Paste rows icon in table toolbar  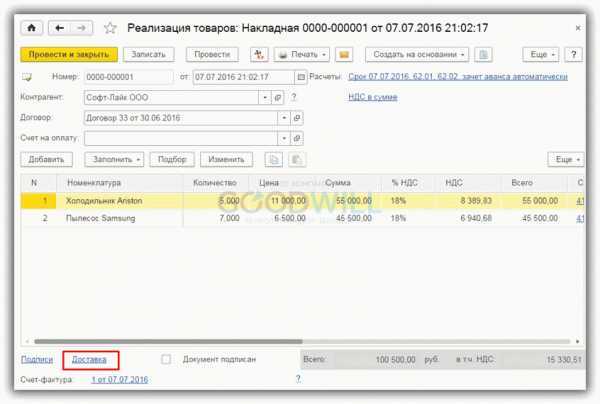(297, 160)
